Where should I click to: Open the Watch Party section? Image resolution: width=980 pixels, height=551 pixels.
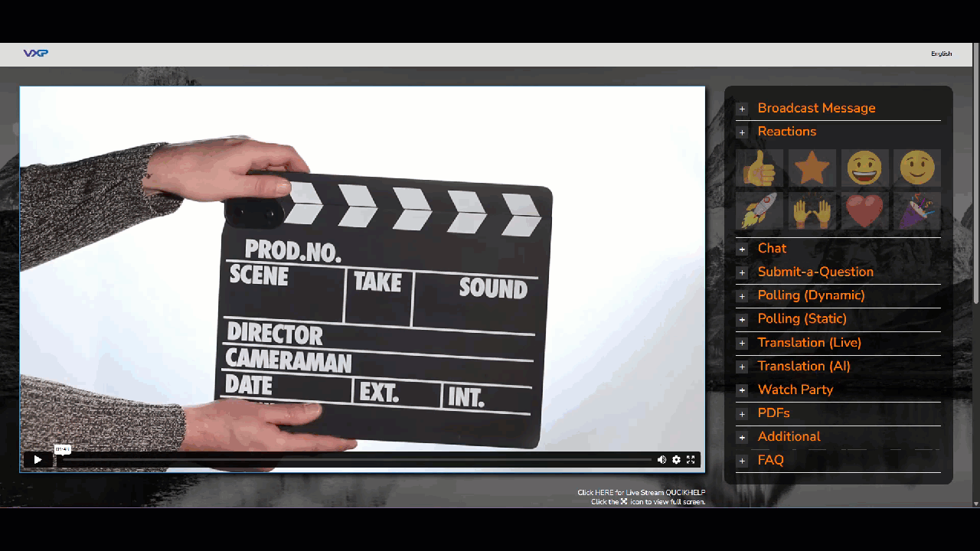click(x=795, y=390)
